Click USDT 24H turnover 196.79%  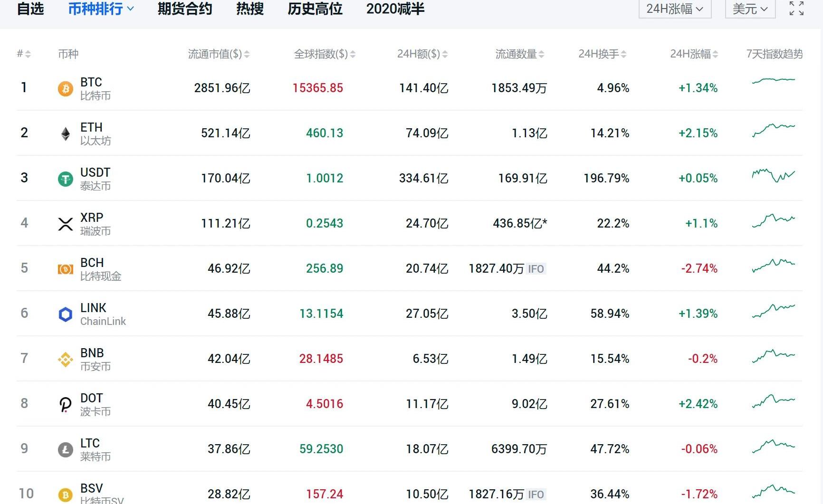[606, 179]
